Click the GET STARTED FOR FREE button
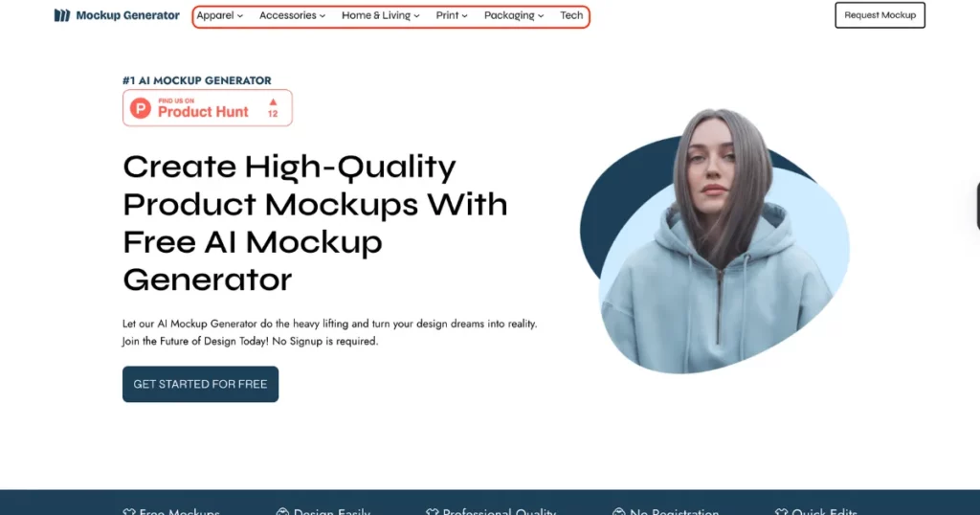The image size is (980, 515). coord(200,384)
